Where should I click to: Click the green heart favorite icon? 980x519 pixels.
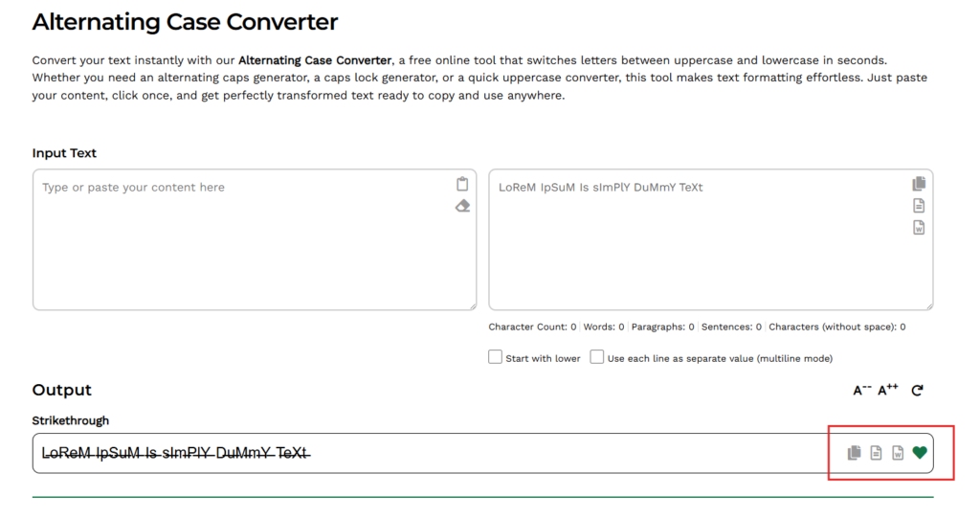point(920,452)
